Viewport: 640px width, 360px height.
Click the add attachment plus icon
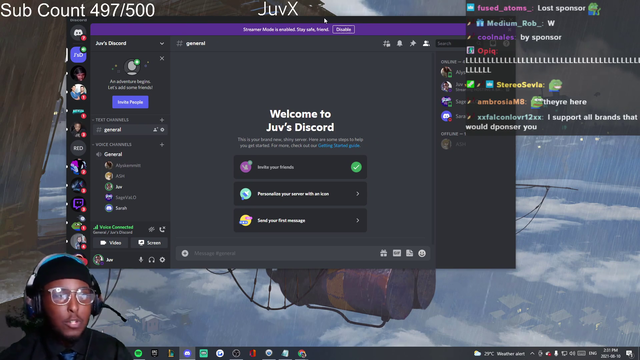click(x=185, y=253)
